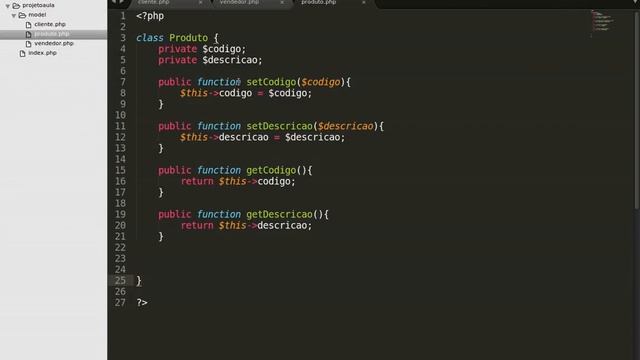640x360 pixels.
Task: Switch to the cliente.php tab
Action: point(154,2)
